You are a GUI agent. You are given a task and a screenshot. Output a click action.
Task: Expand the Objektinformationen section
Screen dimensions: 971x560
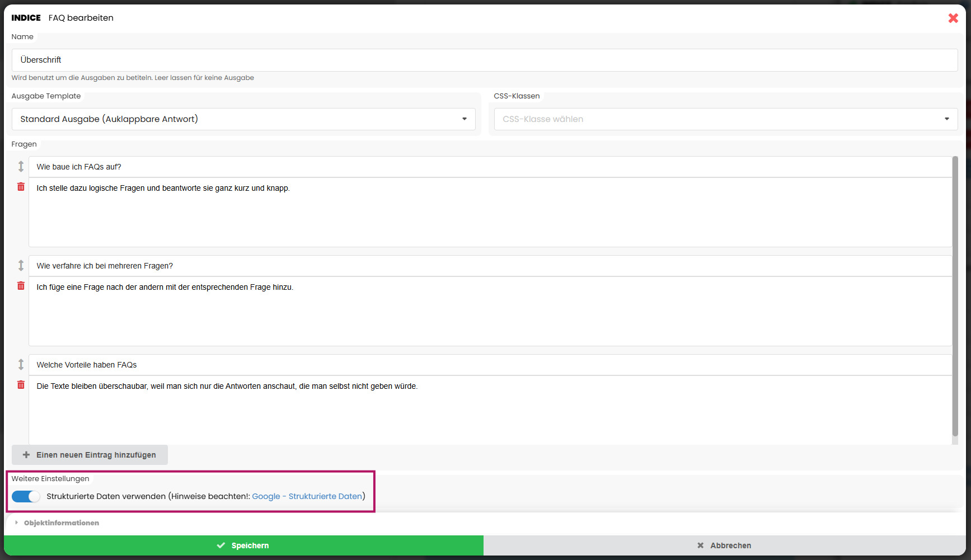coord(61,523)
